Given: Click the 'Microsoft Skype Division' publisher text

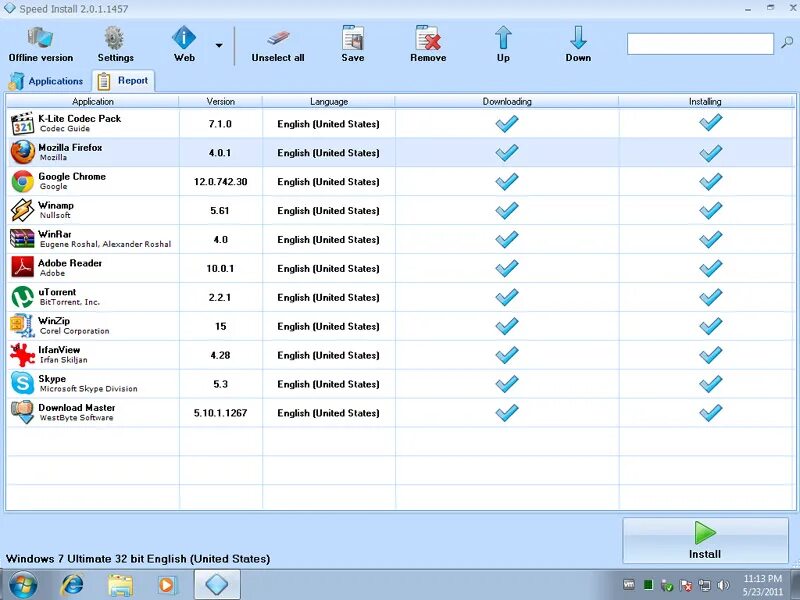Looking at the screenshot, I should pyautogui.click(x=89, y=389).
